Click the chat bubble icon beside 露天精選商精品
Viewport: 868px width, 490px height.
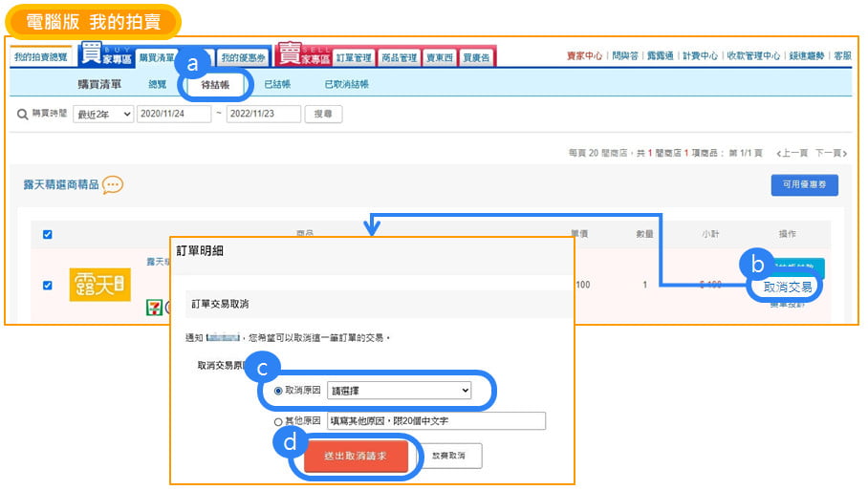[113, 184]
